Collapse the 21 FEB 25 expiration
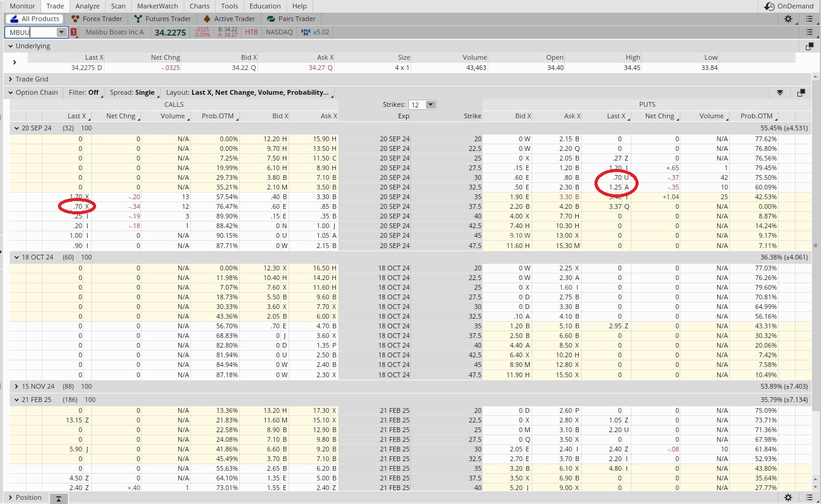This screenshot has height=504, width=821. point(16,400)
